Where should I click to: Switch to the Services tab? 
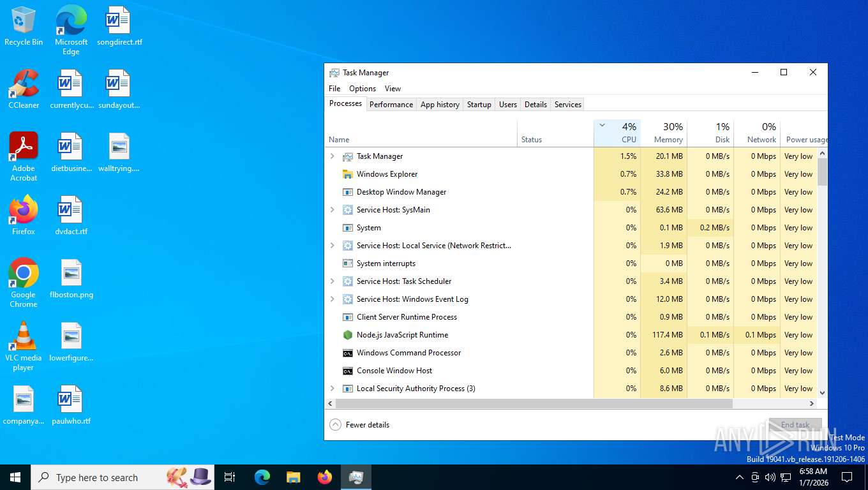click(x=568, y=105)
